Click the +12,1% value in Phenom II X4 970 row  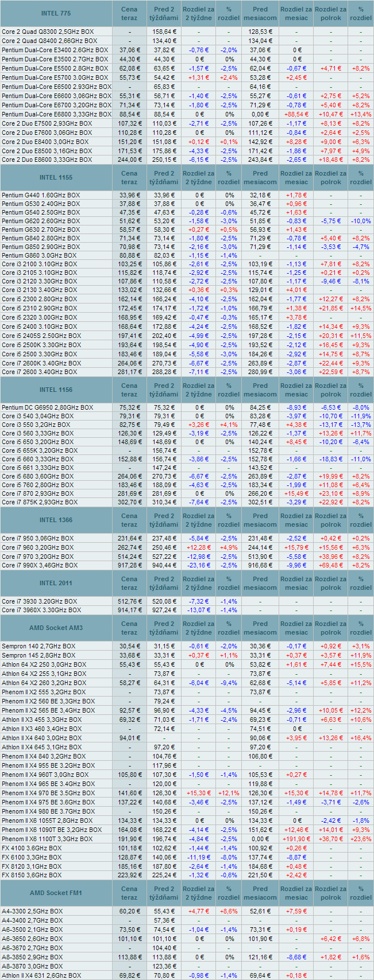click(x=229, y=793)
